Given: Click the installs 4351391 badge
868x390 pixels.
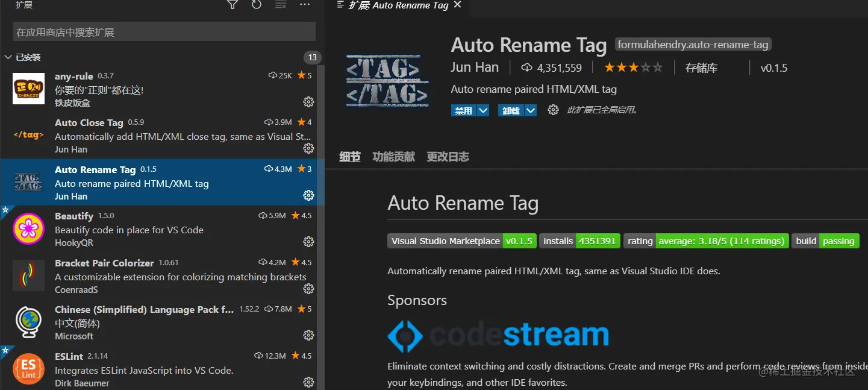Looking at the screenshot, I should pos(579,241).
